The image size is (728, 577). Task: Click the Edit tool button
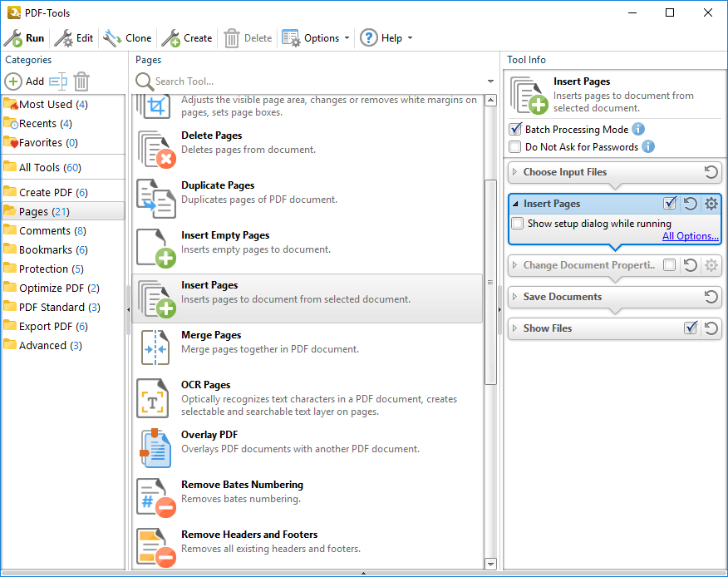coord(74,38)
